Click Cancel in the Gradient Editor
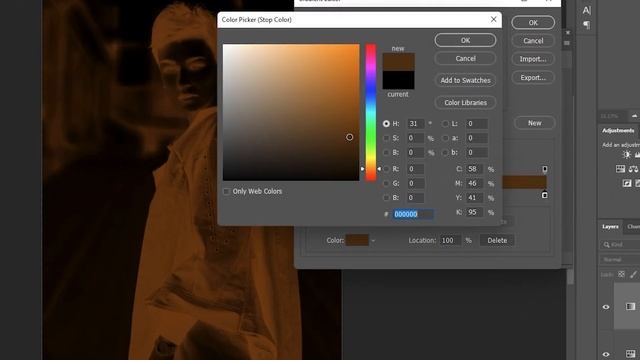Image resolution: width=640 pixels, height=360 pixels. pos(533,41)
